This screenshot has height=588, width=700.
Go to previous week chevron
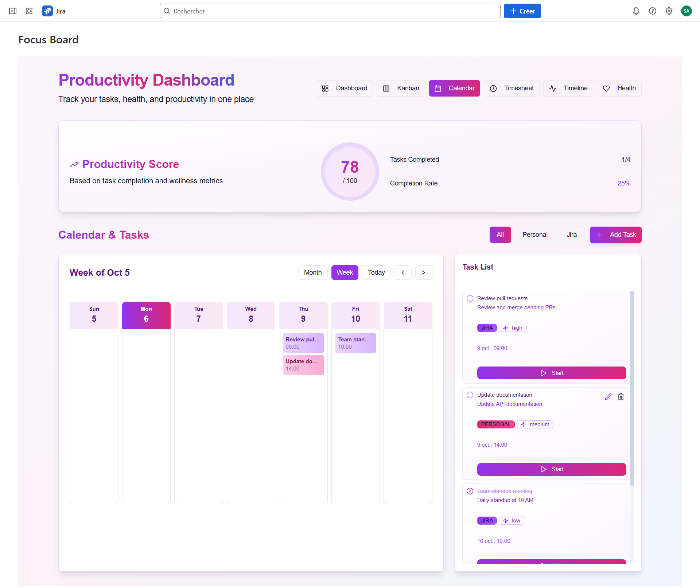pos(403,273)
